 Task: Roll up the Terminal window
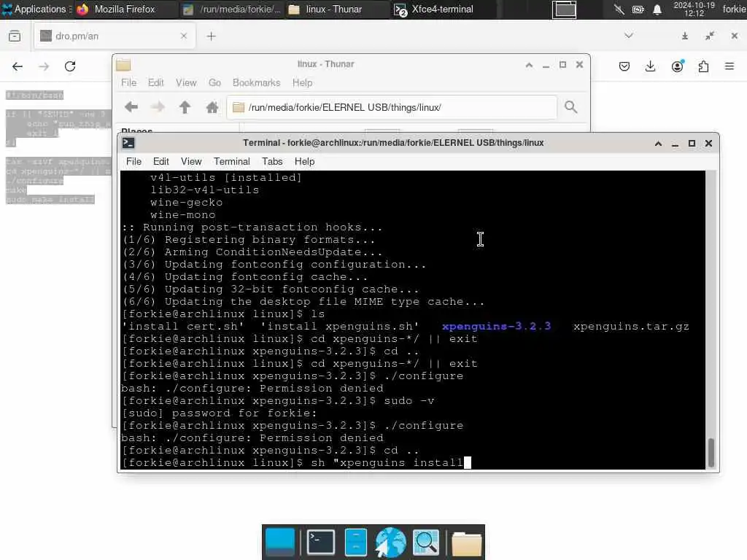[659, 144]
